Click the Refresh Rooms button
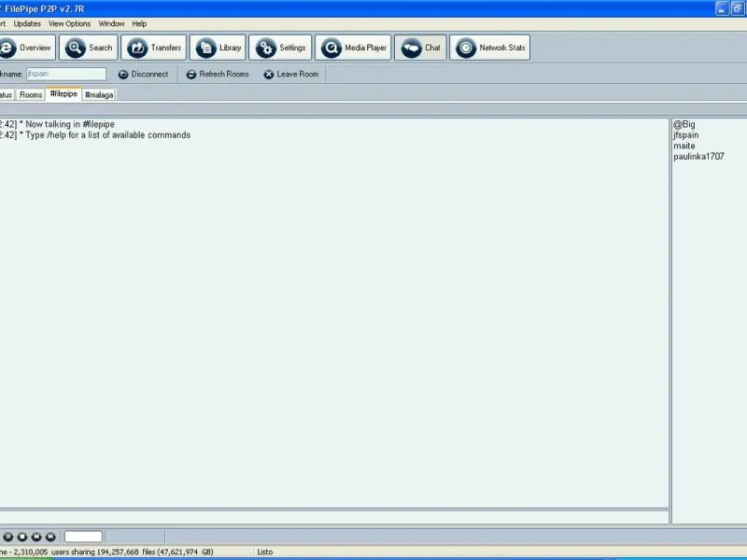The width and height of the screenshot is (747, 560). pos(218,75)
